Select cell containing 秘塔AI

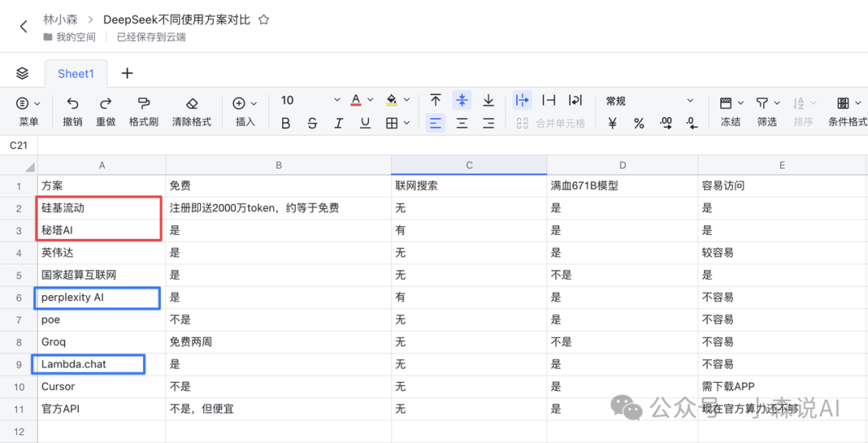tap(102, 231)
